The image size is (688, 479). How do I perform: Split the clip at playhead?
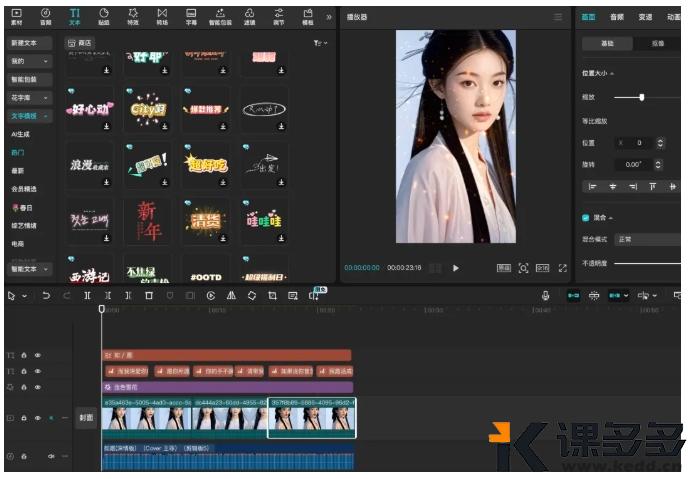point(87,296)
